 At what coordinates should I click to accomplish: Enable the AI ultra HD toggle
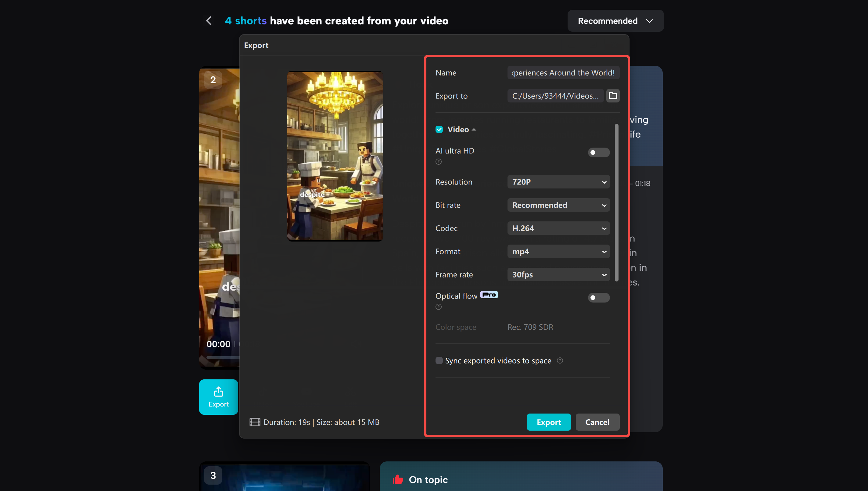click(598, 152)
